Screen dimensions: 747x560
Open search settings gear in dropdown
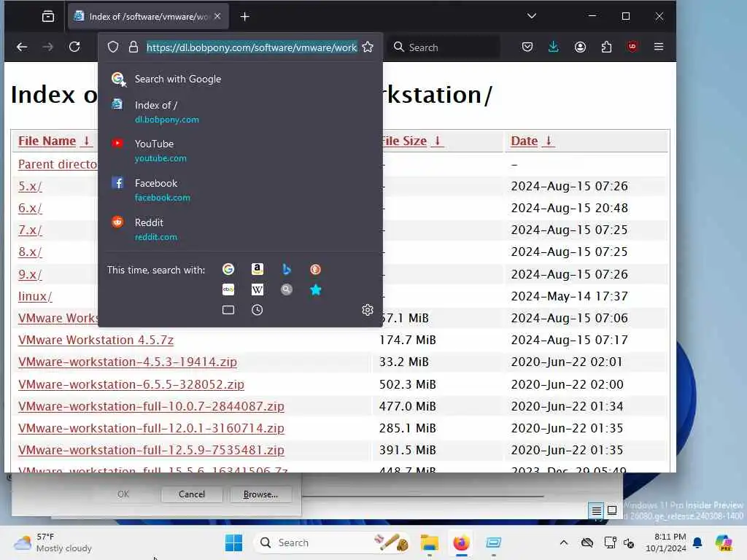point(368,310)
